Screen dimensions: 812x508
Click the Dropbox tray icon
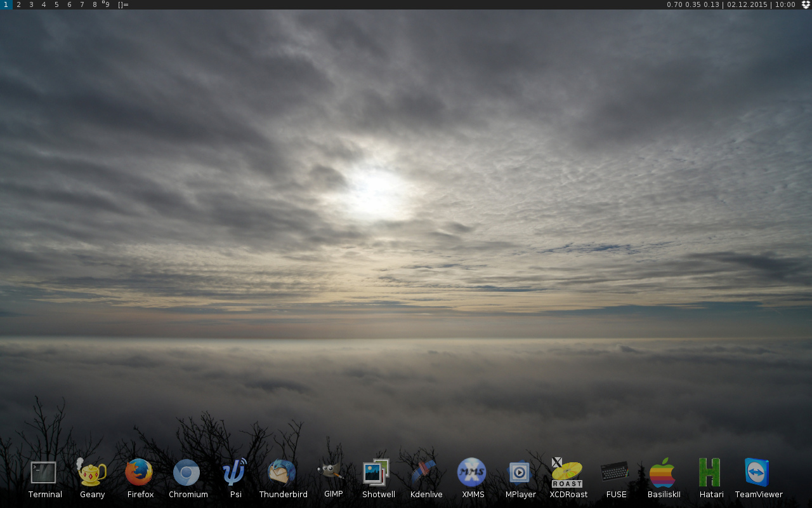[806, 4]
